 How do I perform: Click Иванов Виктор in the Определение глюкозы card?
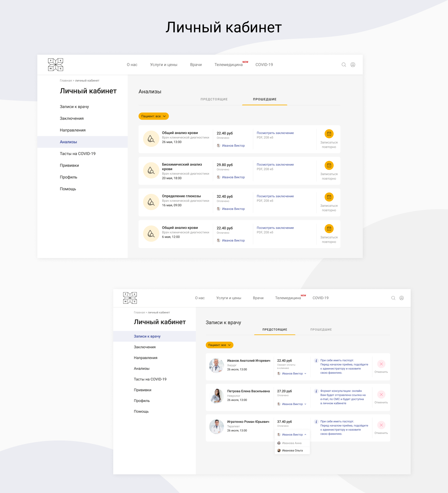click(231, 209)
